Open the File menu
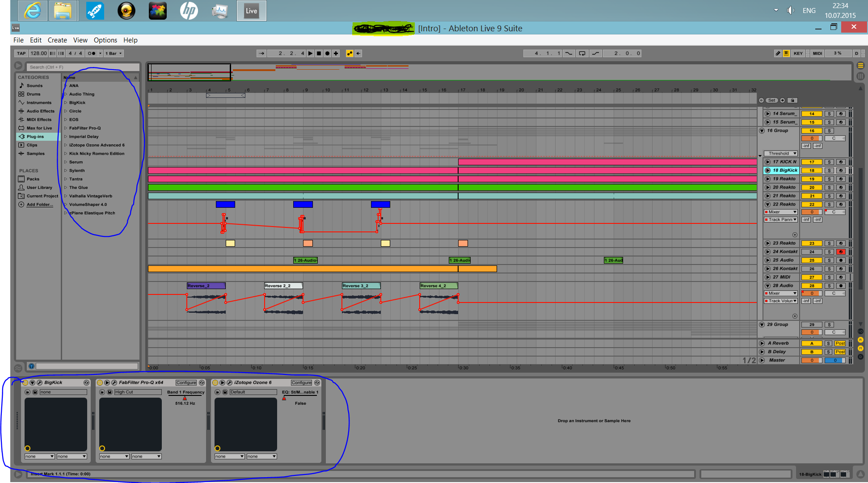This screenshot has width=868, height=483. coord(18,40)
